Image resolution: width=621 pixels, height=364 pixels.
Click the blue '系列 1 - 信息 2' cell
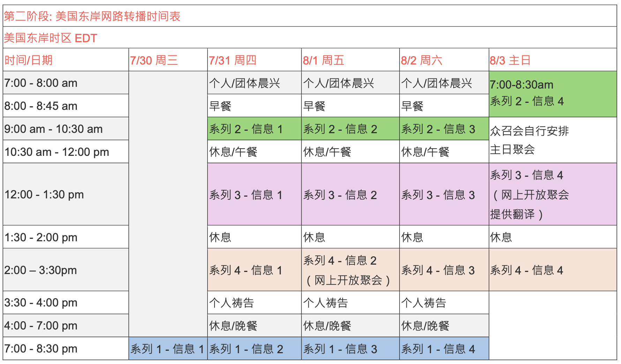pyautogui.click(x=254, y=348)
